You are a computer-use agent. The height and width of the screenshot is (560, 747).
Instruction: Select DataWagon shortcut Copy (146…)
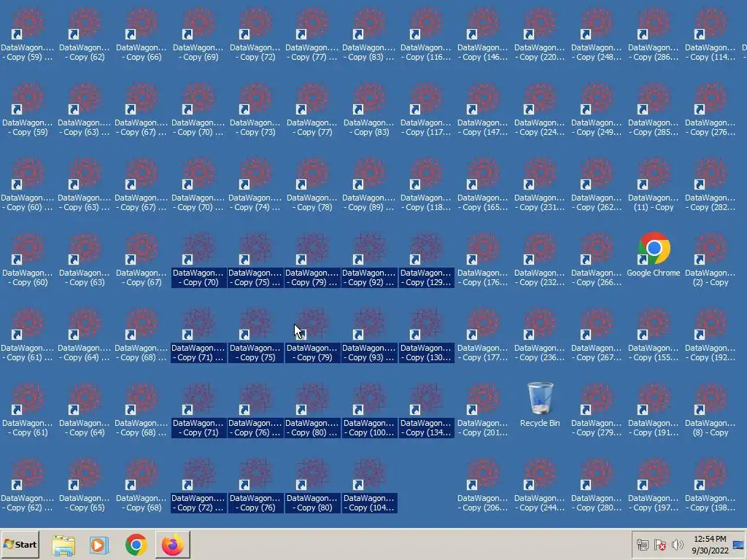[x=483, y=34]
